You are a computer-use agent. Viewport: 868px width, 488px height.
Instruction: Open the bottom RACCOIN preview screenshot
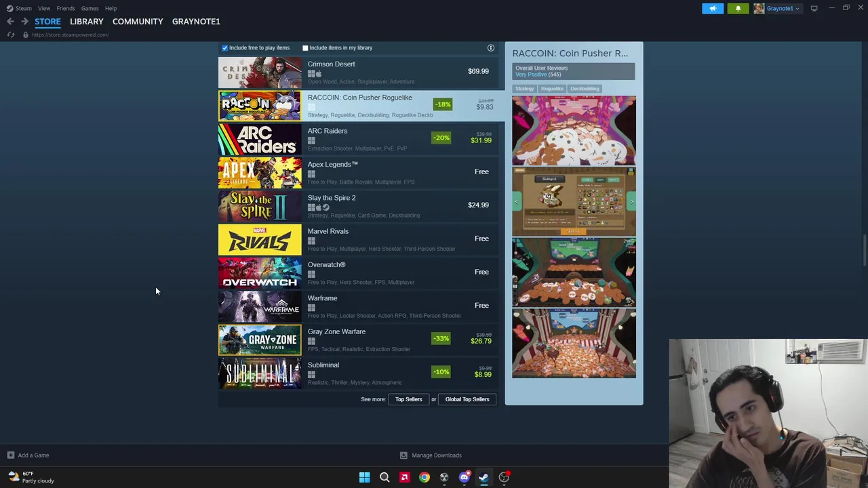coord(574,343)
